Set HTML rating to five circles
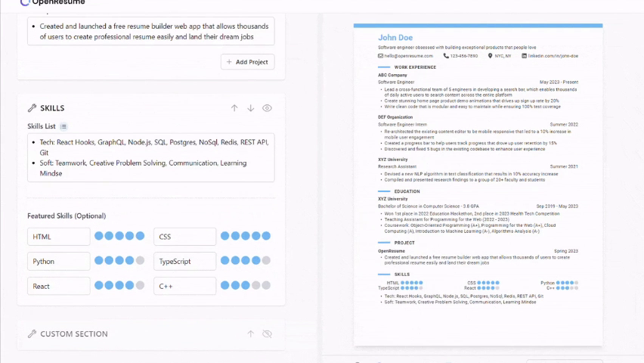 coord(140,236)
